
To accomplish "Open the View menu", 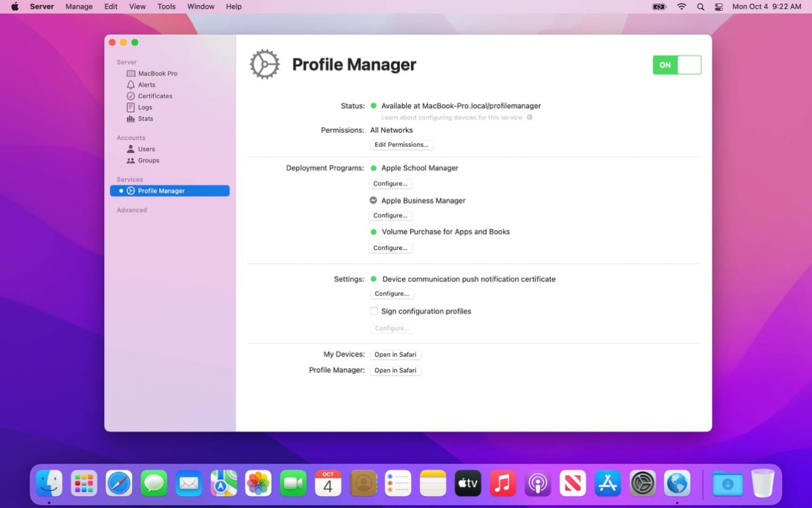I will tap(137, 6).
